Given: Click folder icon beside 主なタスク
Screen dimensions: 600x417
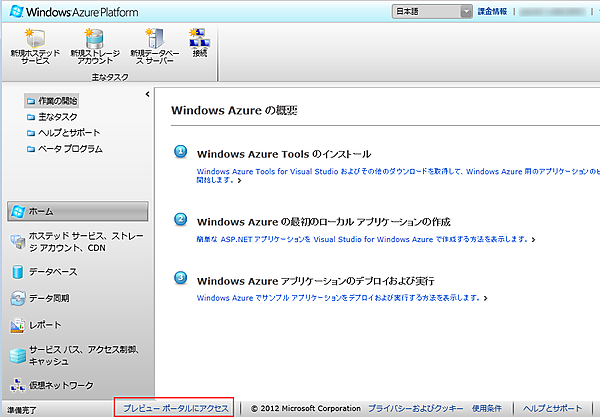Looking at the screenshot, I should pyautogui.click(x=31, y=117).
